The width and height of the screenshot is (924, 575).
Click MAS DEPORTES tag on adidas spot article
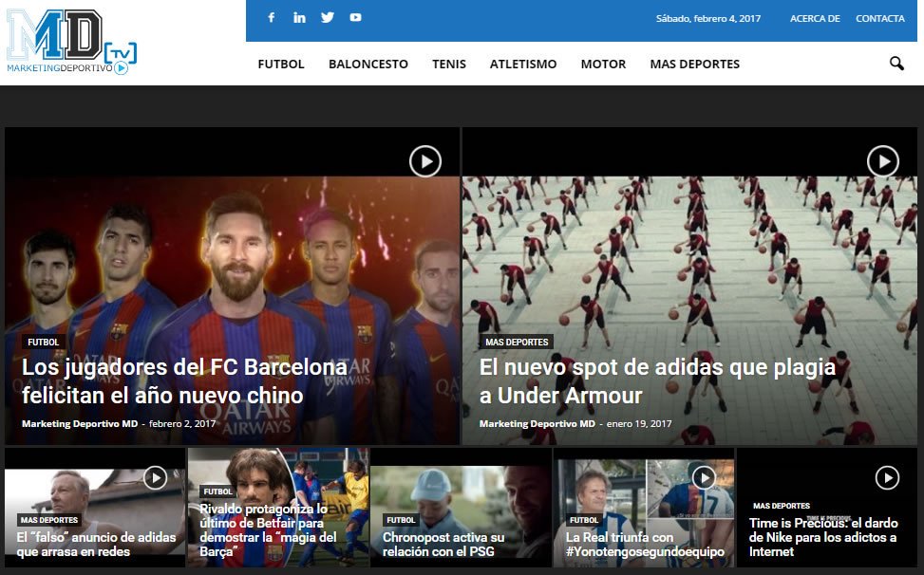pos(517,342)
